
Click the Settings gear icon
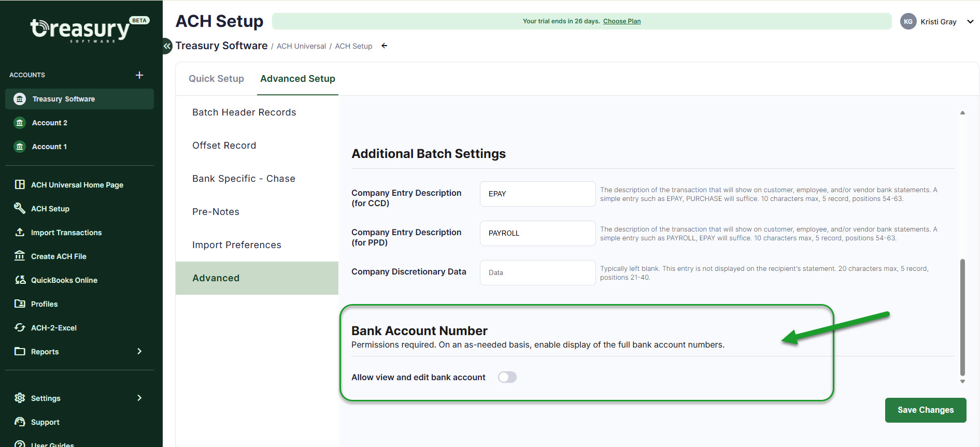coord(20,398)
